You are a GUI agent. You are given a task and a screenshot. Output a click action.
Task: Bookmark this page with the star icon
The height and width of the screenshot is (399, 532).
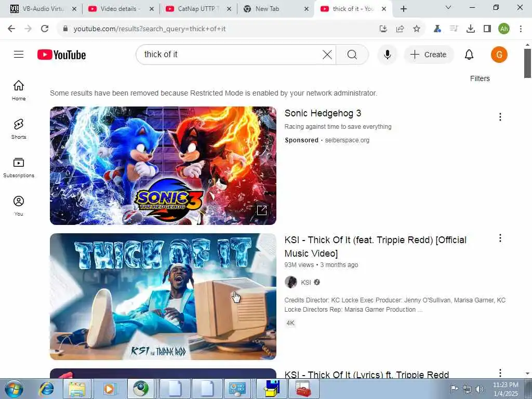(x=417, y=29)
